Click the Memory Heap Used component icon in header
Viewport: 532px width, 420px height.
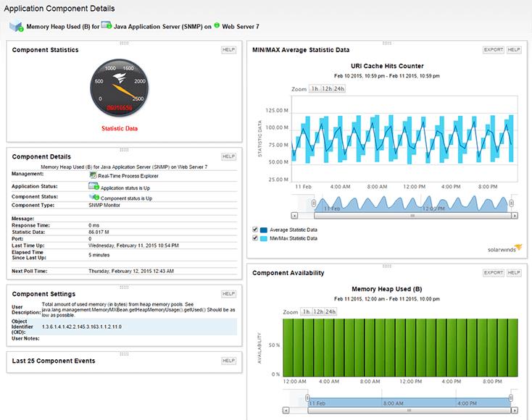(x=16, y=26)
